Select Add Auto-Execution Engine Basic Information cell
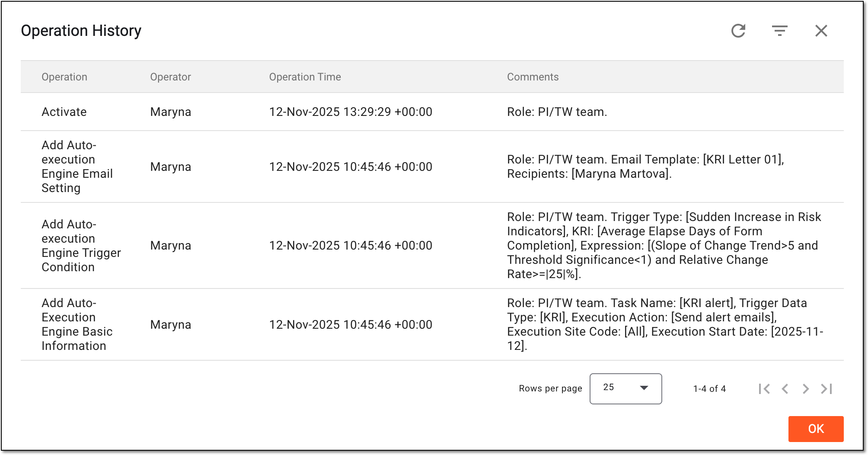868x455 pixels. pos(77,324)
